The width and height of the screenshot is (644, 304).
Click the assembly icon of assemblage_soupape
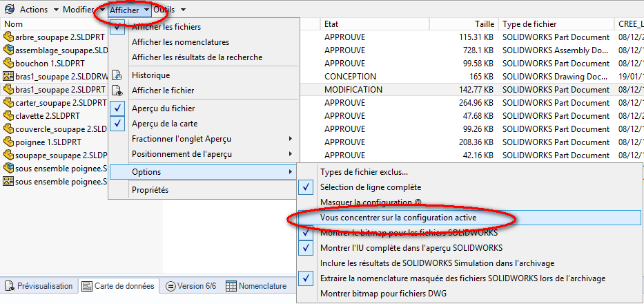[8, 50]
